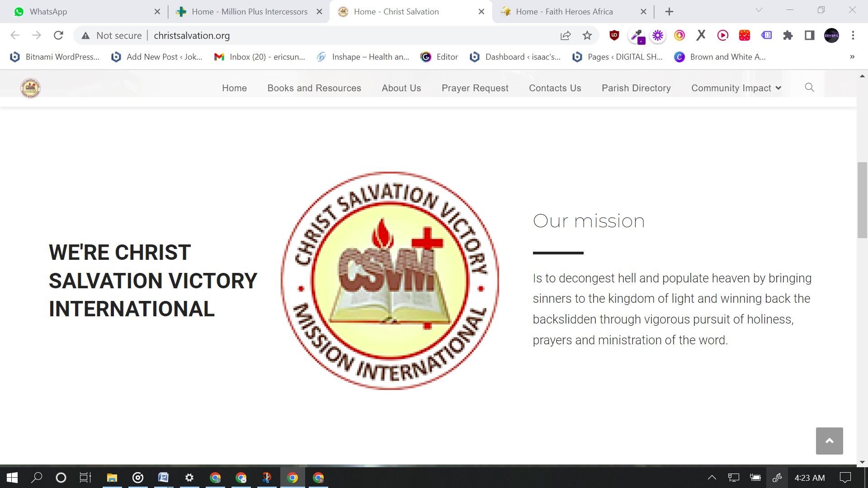Show hidden bookmarks with double chevron
868x488 pixels.
point(852,57)
